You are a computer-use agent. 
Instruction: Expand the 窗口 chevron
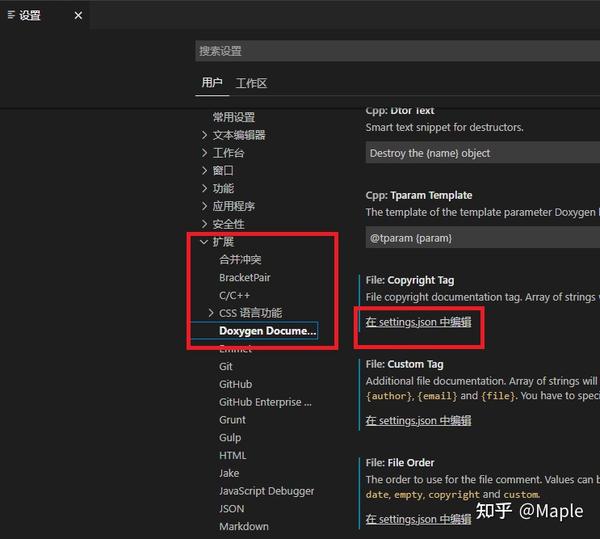(x=204, y=171)
